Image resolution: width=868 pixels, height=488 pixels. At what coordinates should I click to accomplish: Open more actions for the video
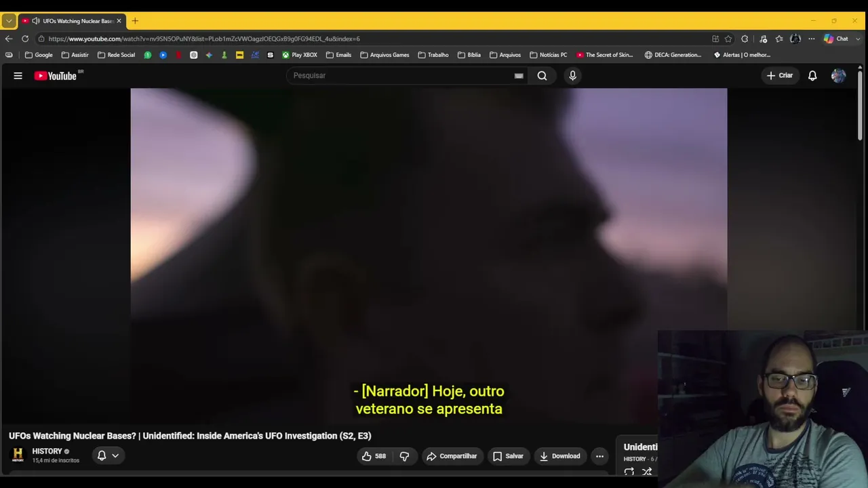click(x=599, y=456)
